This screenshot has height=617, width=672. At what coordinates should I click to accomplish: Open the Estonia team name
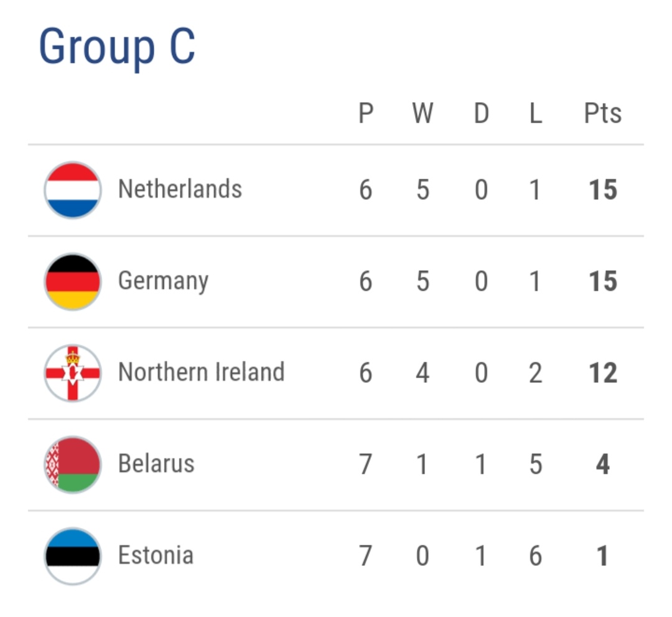(156, 555)
